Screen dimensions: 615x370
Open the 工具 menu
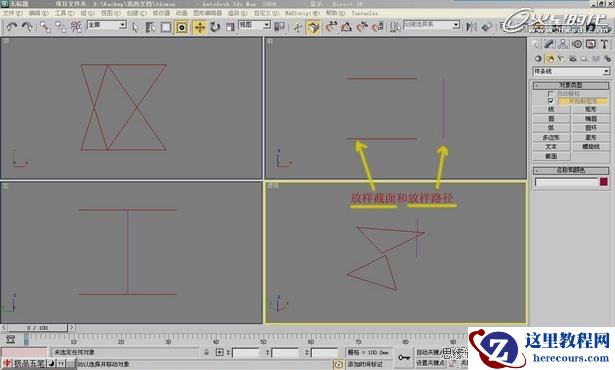pos(64,13)
